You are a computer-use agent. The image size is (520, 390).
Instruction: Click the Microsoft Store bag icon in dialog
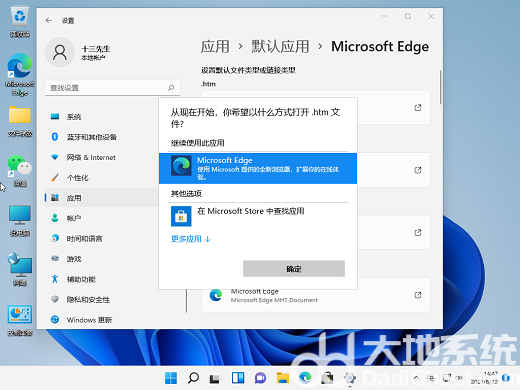pyautogui.click(x=181, y=216)
